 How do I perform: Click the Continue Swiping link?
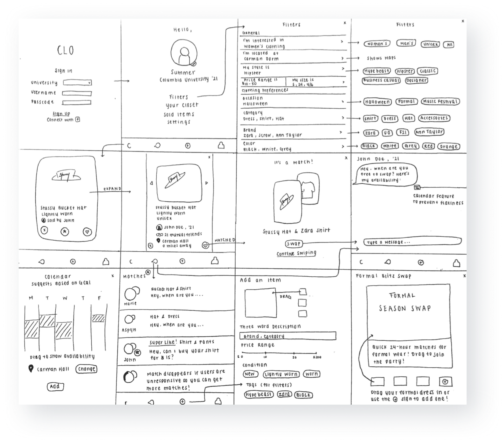pyautogui.click(x=296, y=253)
